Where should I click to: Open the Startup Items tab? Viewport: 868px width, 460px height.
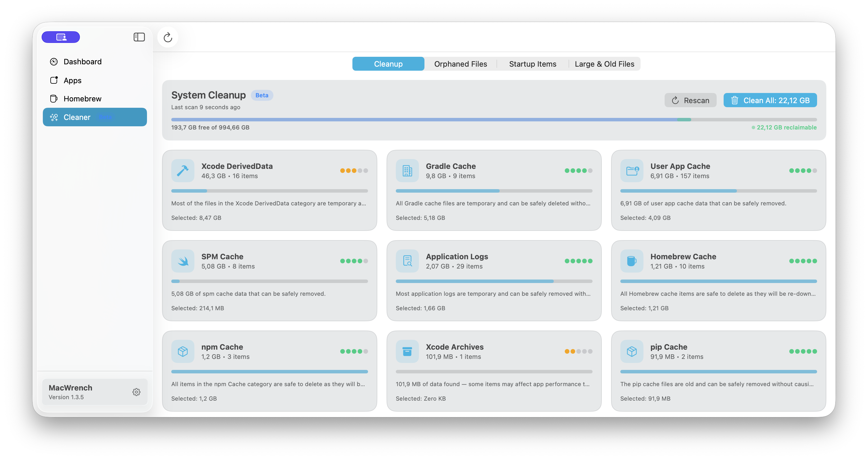coord(532,64)
